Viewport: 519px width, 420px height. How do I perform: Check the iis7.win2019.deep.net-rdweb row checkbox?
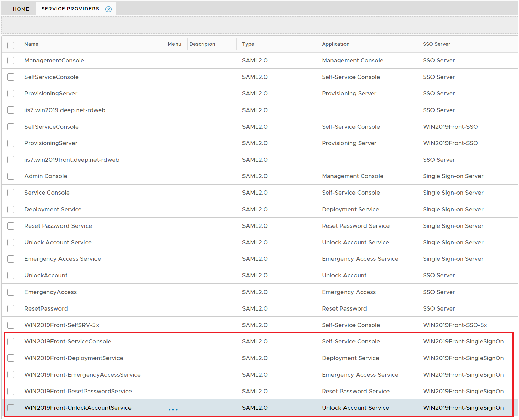tap(11, 110)
